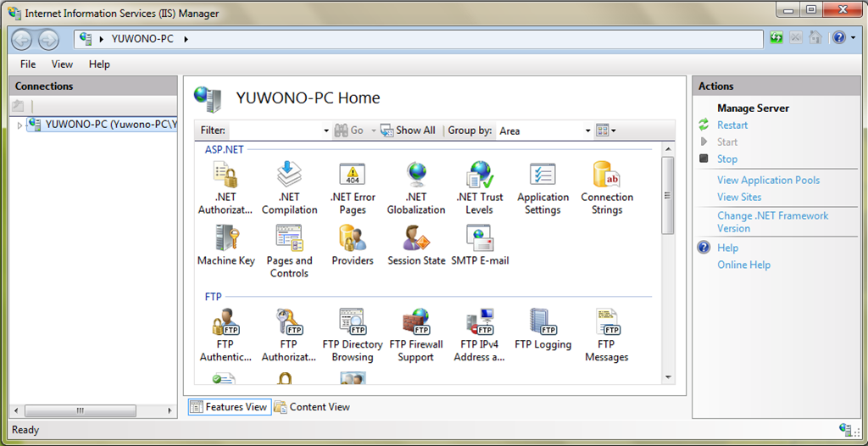Screen dimensions: 868x446
Task: Open the help toolbar dropdown arrow
Action: point(853,37)
